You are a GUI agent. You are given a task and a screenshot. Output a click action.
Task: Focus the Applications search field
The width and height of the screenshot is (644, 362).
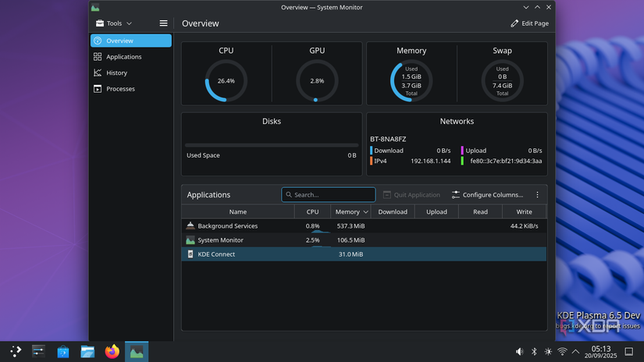tap(329, 194)
